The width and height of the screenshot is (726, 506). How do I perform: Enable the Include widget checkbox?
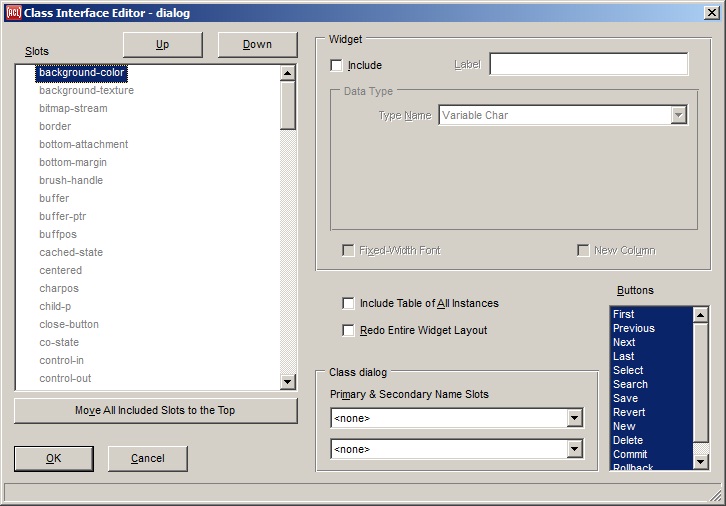[337, 66]
